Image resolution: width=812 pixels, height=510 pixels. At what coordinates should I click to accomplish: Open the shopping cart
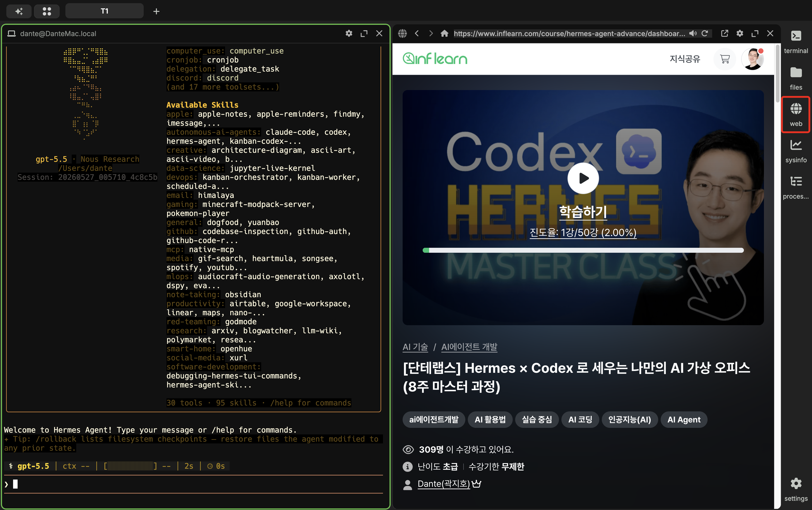point(725,59)
